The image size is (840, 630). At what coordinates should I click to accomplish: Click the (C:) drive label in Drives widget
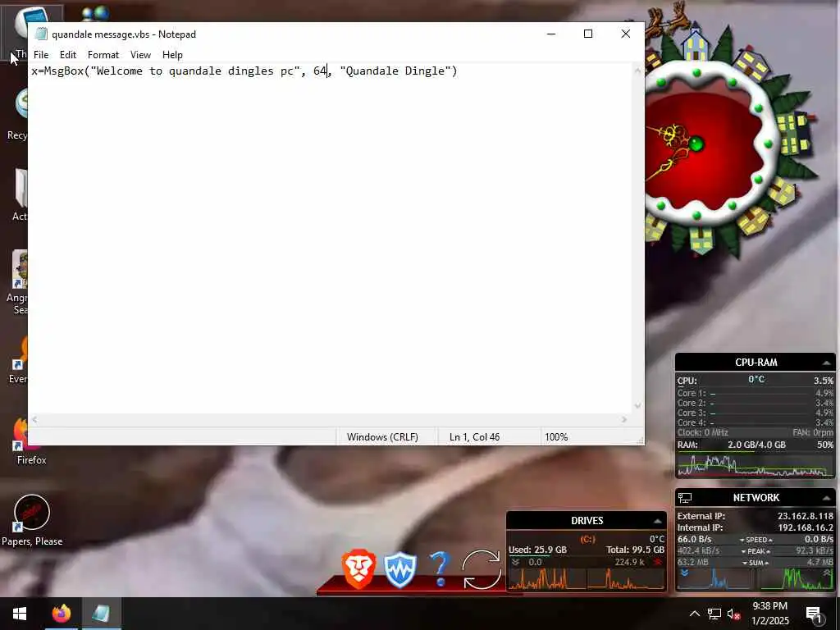coord(587,539)
